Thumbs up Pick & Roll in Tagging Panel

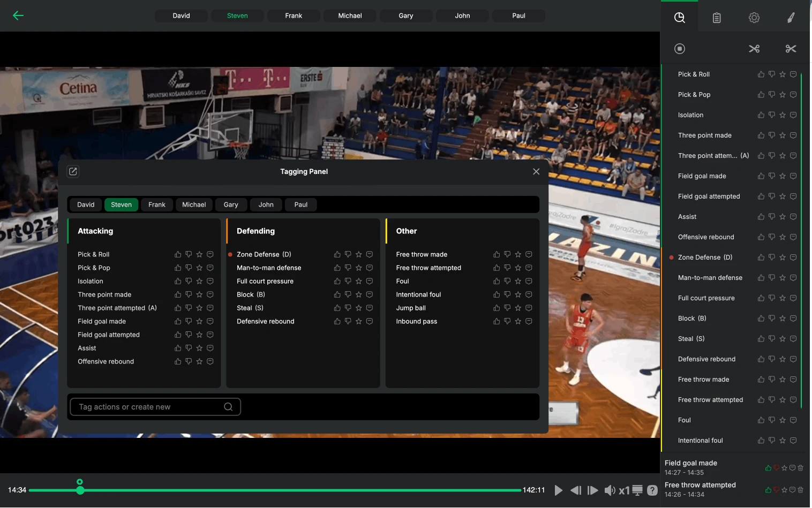pyautogui.click(x=178, y=254)
